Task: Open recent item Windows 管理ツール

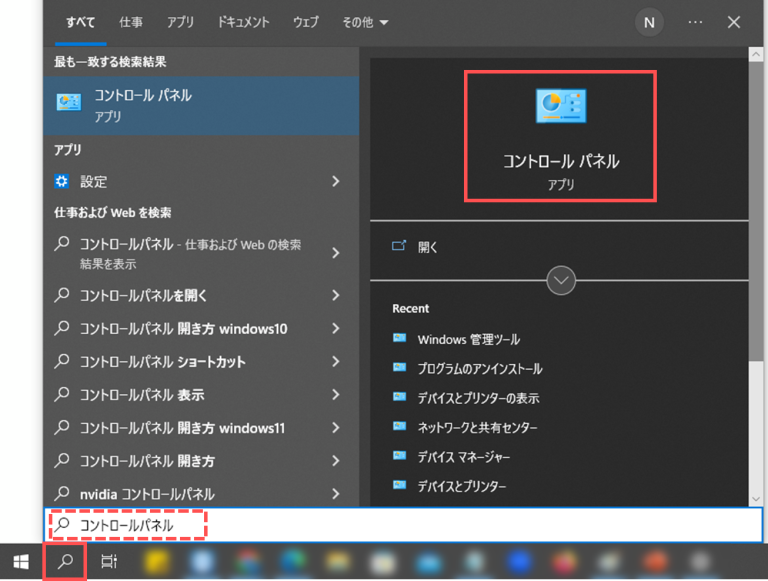Action: pyautogui.click(x=469, y=339)
